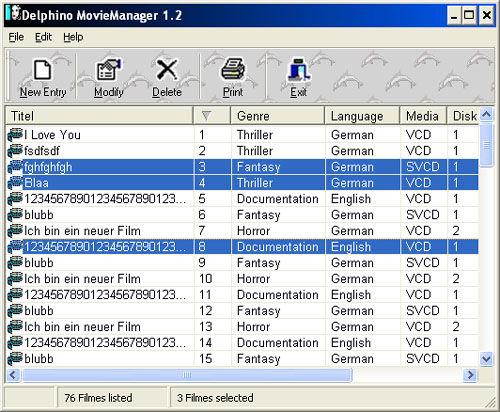Click film icon of row number 9

(x=15, y=263)
